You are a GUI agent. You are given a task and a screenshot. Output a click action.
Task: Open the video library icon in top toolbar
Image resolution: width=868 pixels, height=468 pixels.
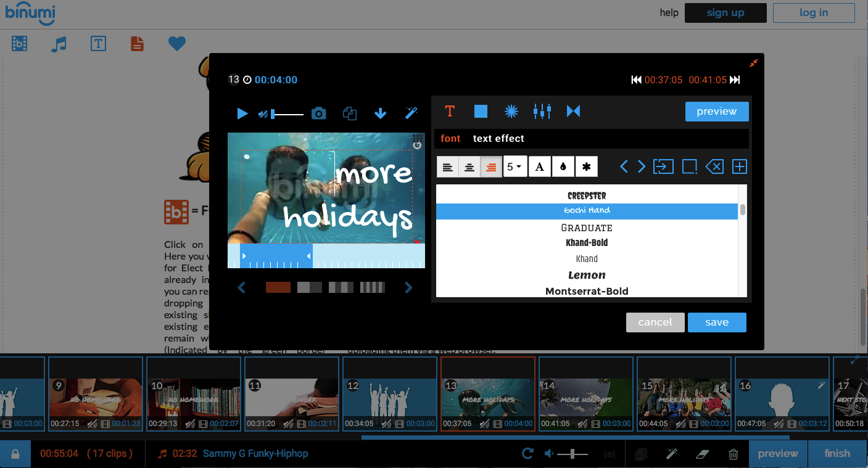(x=19, y=44)
